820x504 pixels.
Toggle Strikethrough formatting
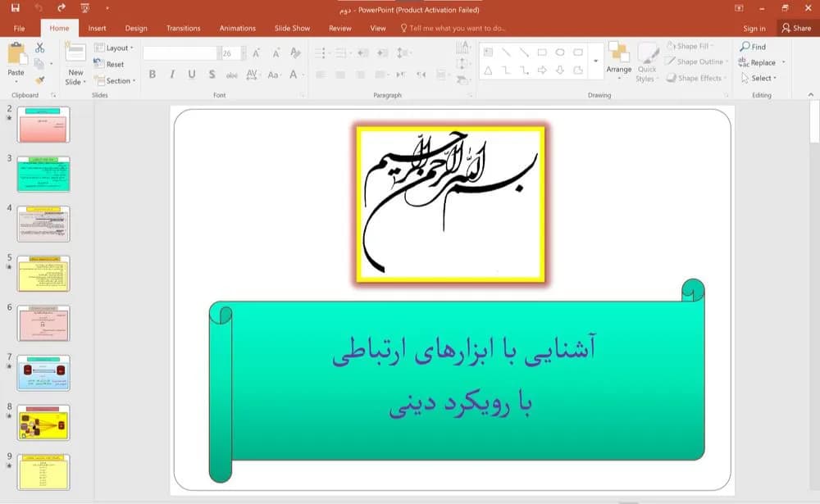click(232, 75)
